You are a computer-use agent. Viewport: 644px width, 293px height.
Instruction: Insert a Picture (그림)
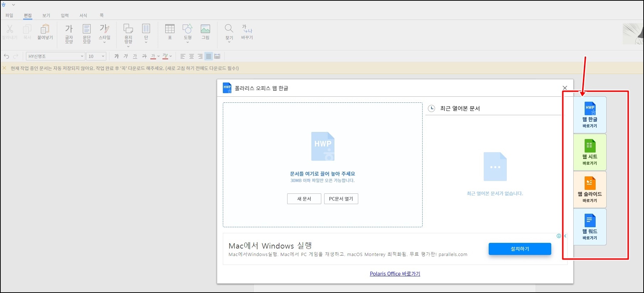(x=205, y=32)
